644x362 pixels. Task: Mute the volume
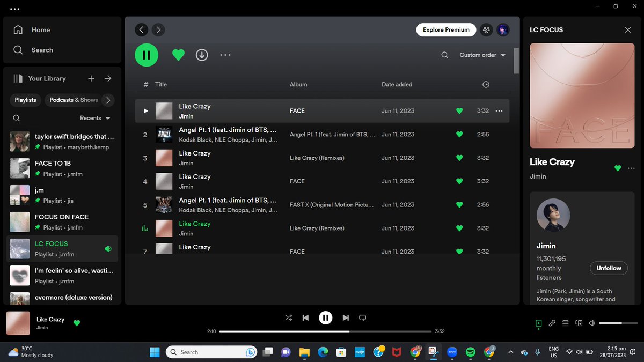(592, 323)
